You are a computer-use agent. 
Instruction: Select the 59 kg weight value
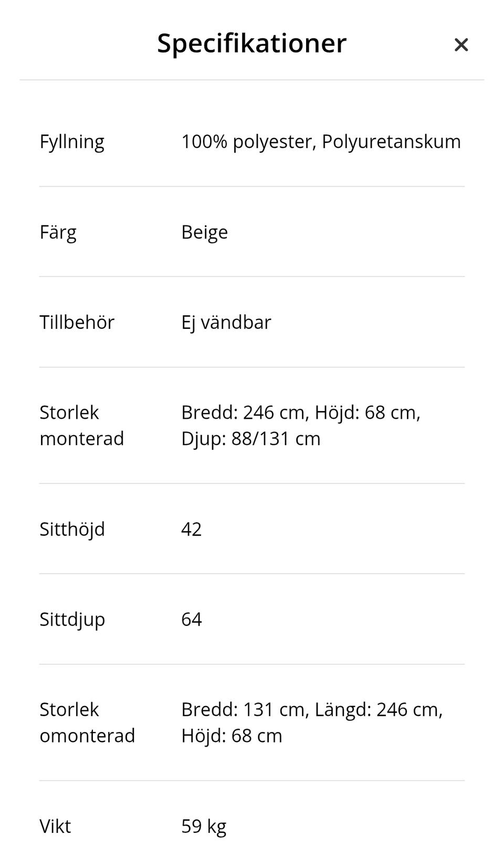coord(204,827)
